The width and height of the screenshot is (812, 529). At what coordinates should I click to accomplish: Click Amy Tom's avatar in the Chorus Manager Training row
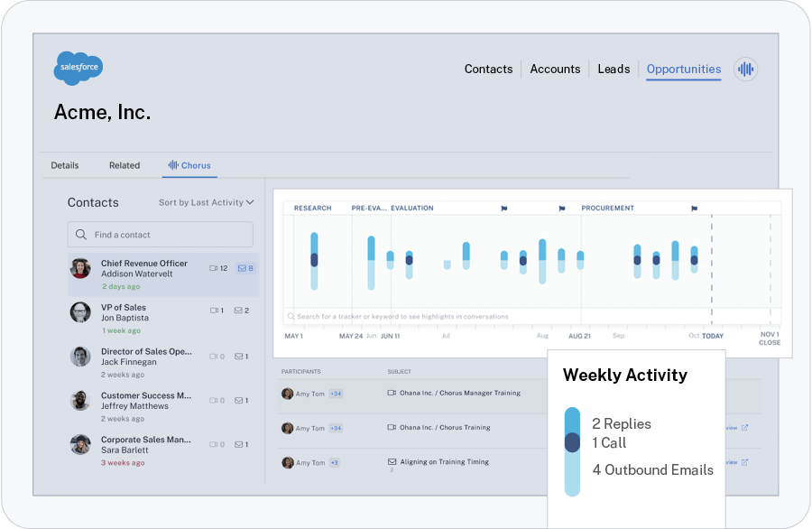(288, 394)
